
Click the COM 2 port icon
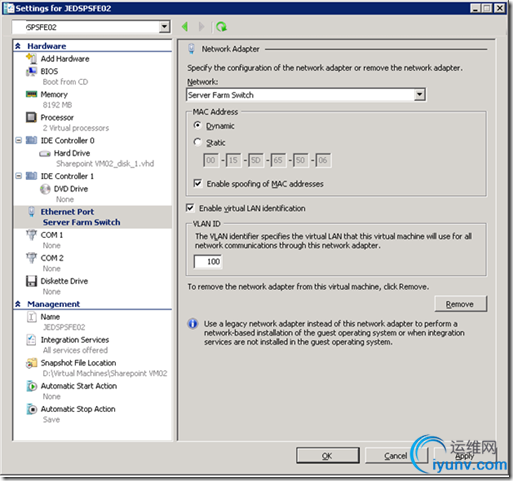coord(31,258)
